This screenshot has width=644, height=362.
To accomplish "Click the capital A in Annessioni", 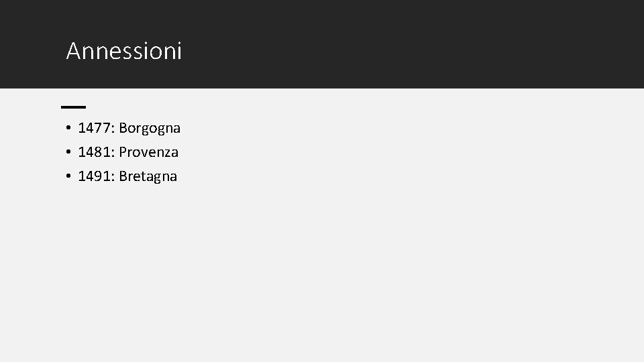I will point(73,51).
